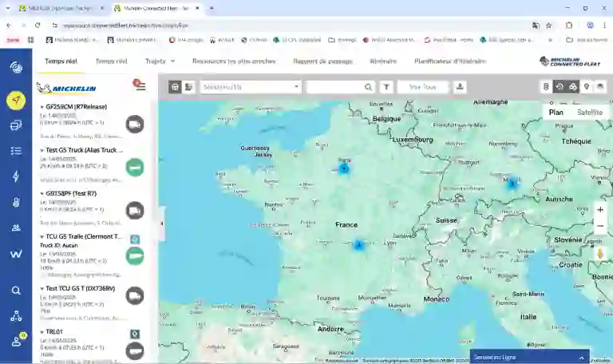
Task: Open the hierarchy organization icon in sidebar
Action: coord(16,316)
